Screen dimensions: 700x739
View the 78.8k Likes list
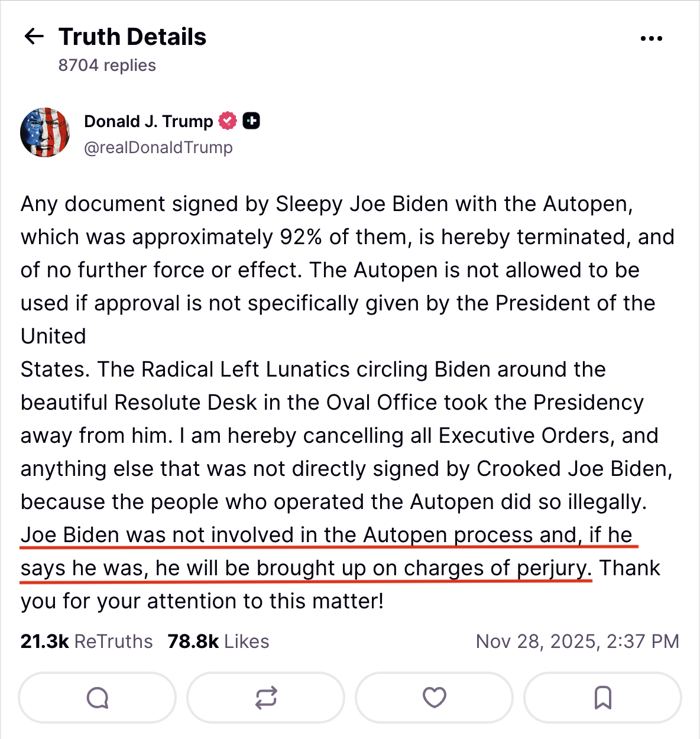(218, 641)
